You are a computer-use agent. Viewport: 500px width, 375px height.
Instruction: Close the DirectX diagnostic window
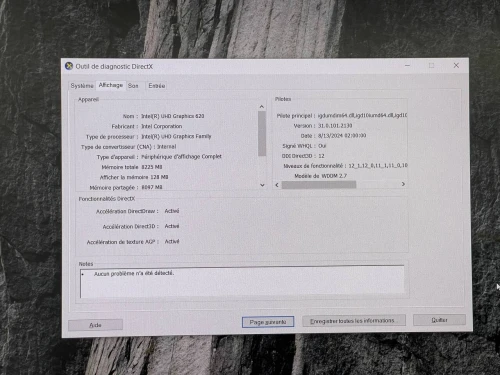click(x=456, y=65)
